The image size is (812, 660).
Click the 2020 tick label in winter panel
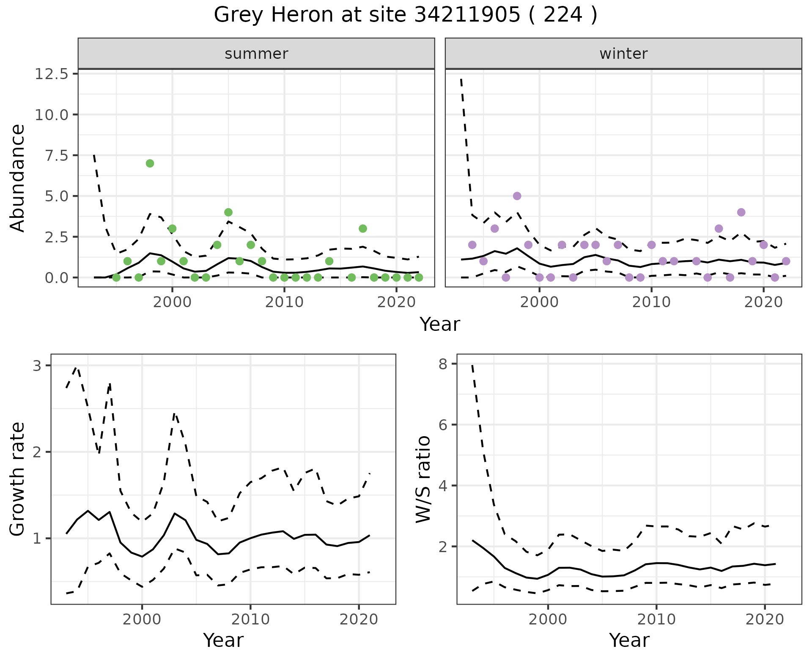click(763, 302)
